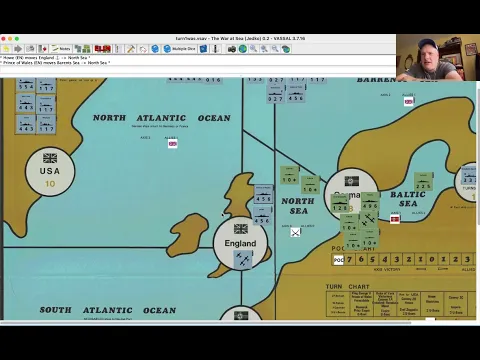Select the green 1 2 8 counter on Germany
480x360 pixels.
(340, 203)
